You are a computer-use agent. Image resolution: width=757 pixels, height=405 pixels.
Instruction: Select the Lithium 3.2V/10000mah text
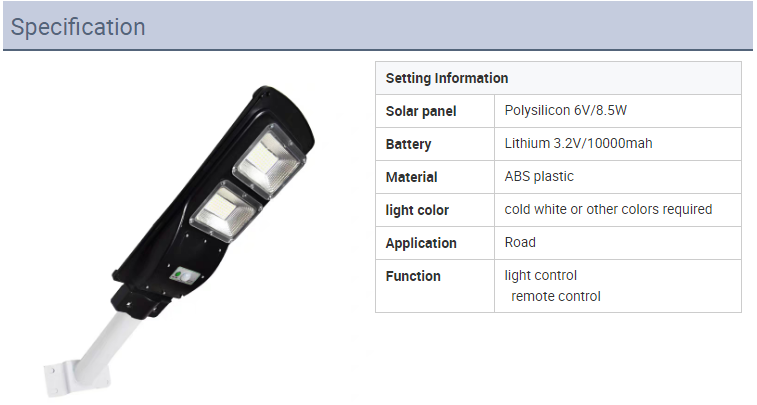578,143
